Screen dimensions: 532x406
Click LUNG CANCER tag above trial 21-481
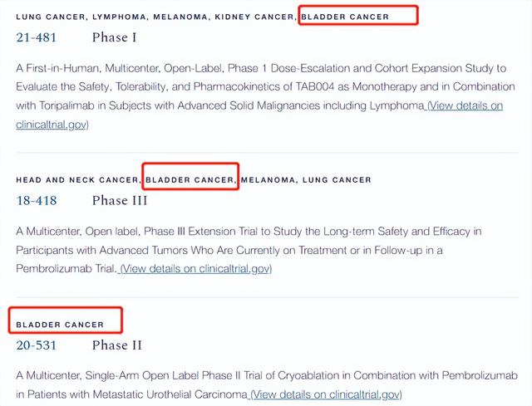pyautogui.click(x=48, y=17)
